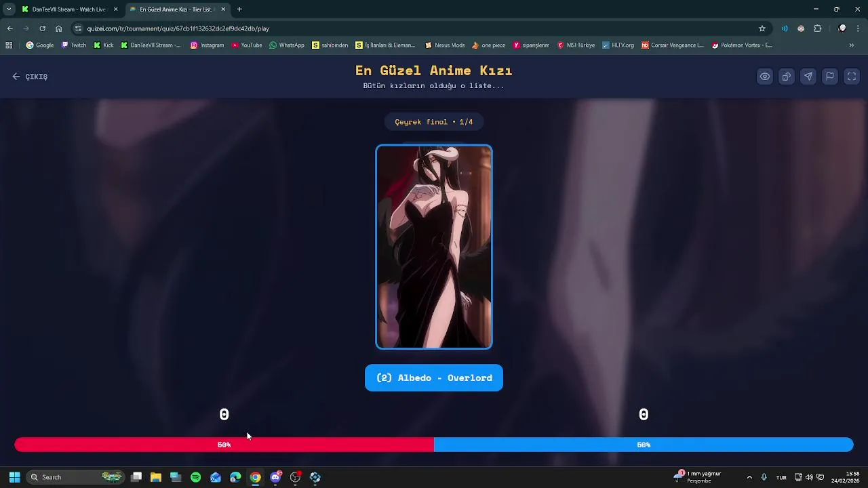Screen dimensions: 868x488
Task: Click the red 50% vote bar
Action: [224, 445]
